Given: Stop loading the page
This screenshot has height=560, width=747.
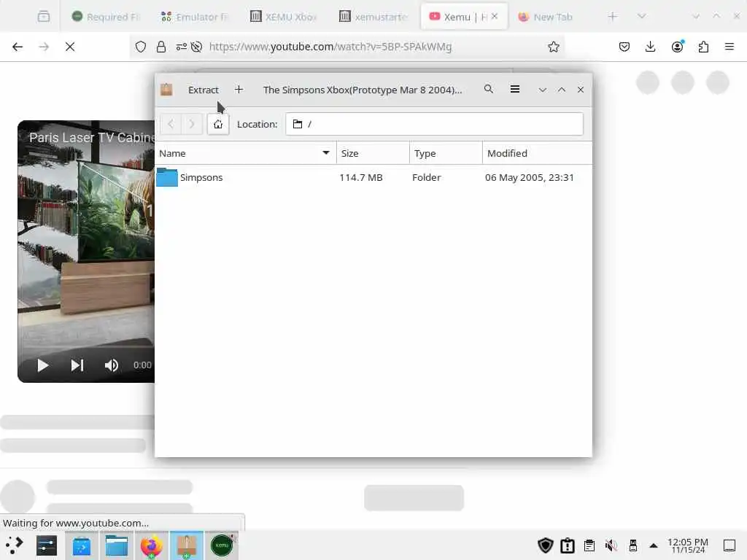Looking at the screenshot, I should click(x=70, y=47).
